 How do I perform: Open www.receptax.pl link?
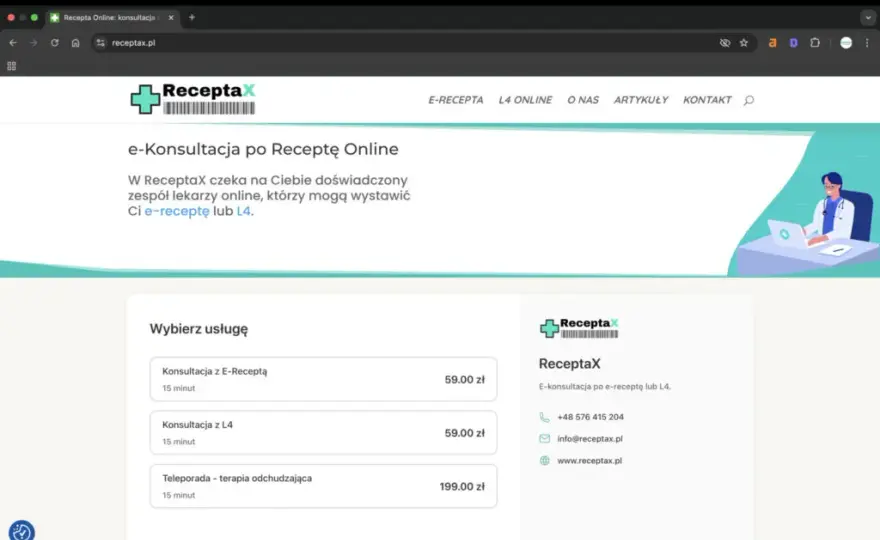pos(589,460)
